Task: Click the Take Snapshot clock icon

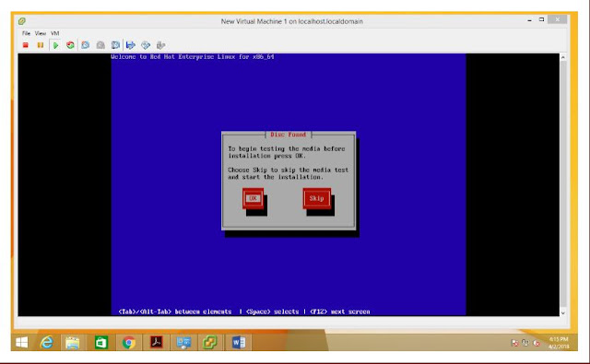Action: point(86,45)
